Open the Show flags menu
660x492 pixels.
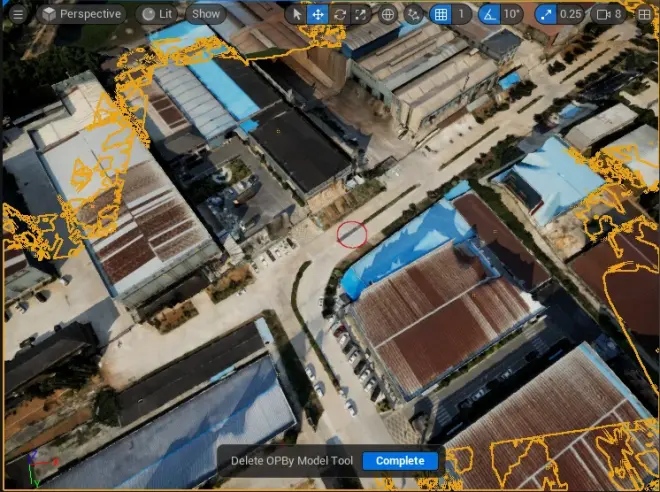[x=206, y=14]
